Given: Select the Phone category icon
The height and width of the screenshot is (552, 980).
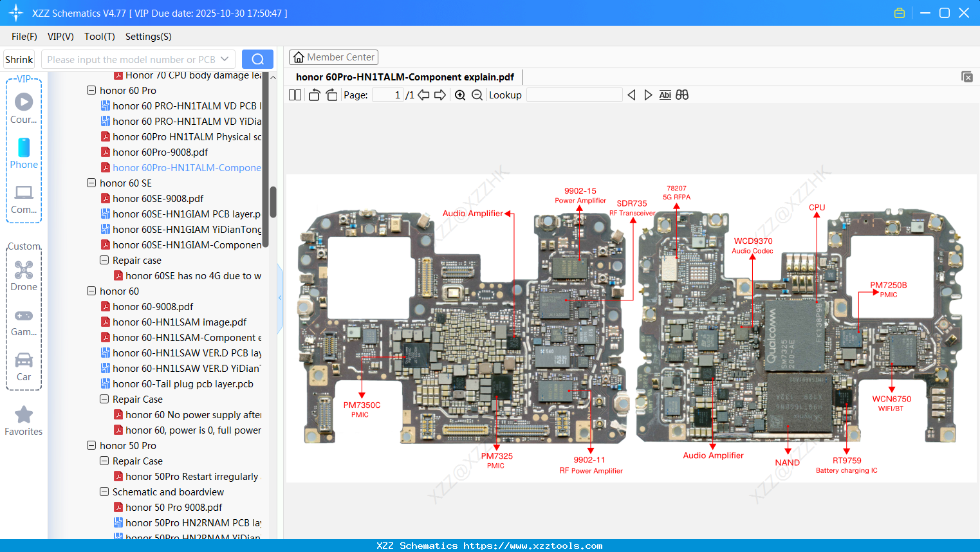Looking at the screenshot, I should pyautogui.click(x=24, y=153).
